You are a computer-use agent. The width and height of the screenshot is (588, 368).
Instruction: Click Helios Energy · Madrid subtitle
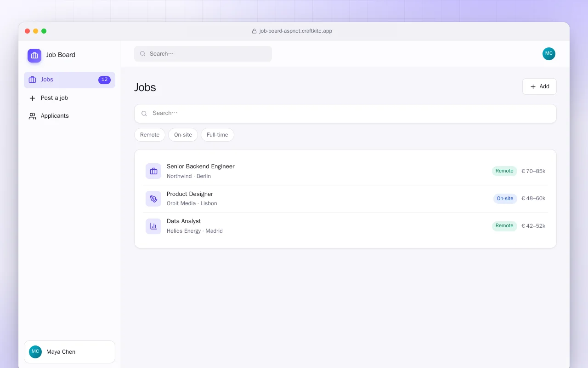click(x=195, y=231)
